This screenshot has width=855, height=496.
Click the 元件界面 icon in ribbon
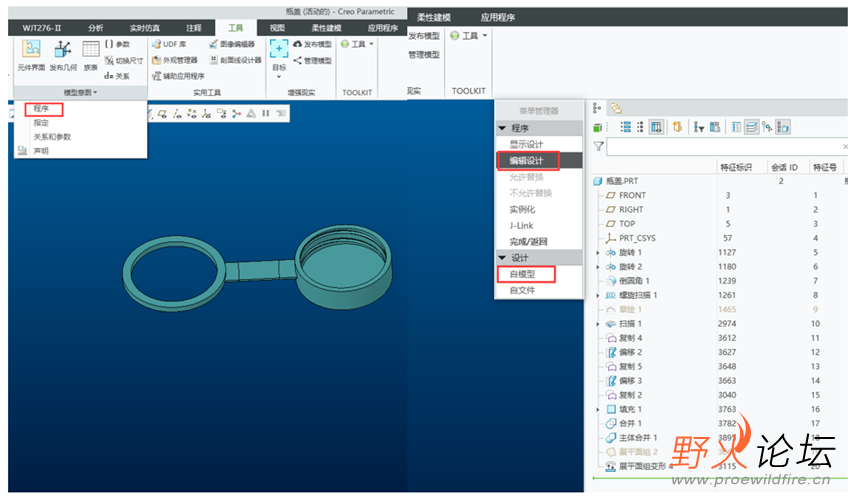click(x=31, y=55)
